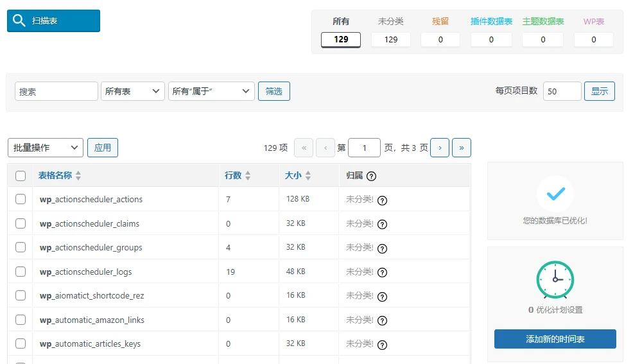Check wp_aiomatict_shortcode_rez row checkbox
The width and height of the screenshot is (633, 364).
coord(21,295)
